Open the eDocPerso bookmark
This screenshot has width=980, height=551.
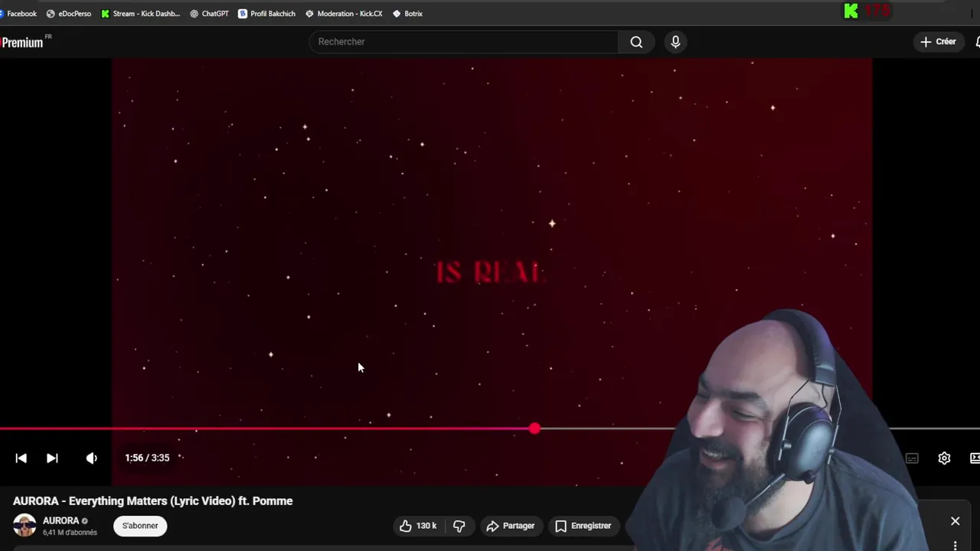point(68,14)
